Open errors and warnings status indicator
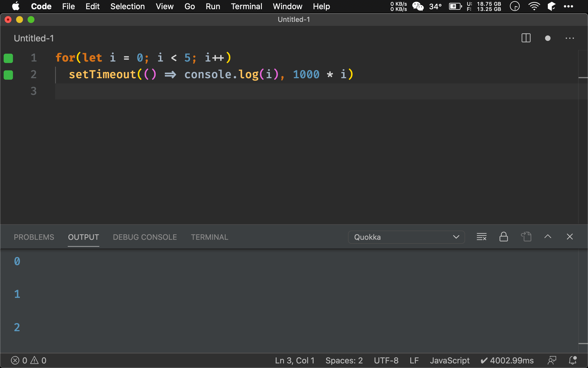This screenshot has width=588, height=368. coord(28,360)
